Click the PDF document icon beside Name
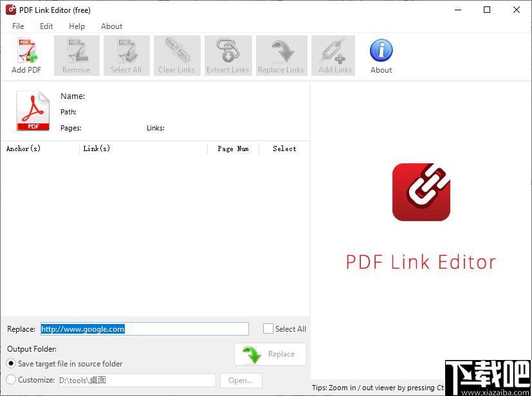The width and height of the screenshot is (532, 396). click(x=33, y=111)
